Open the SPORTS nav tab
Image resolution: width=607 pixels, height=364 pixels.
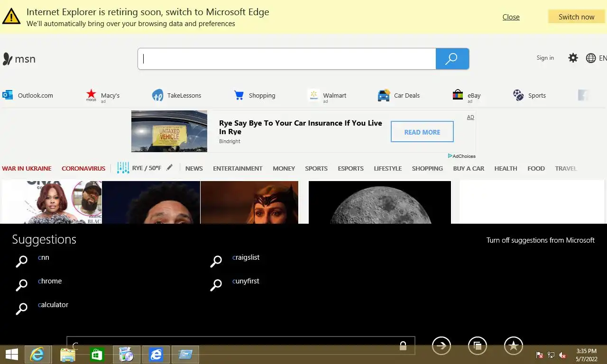(x=316, y=168)
